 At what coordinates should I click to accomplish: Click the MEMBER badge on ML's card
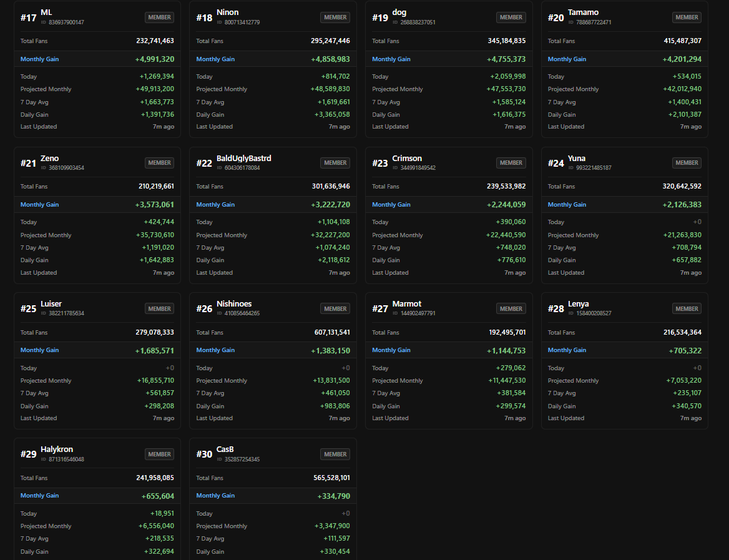point(160,17)
